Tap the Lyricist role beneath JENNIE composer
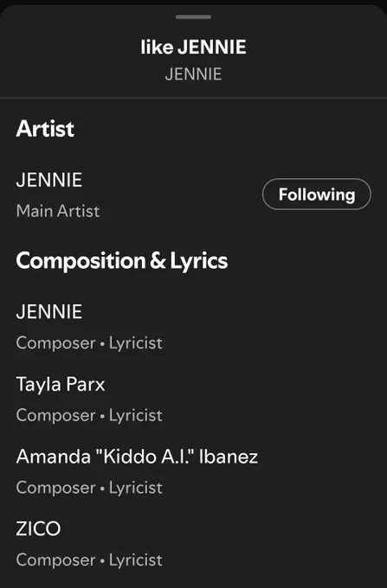The image size is (387, 588). [136, 343]
